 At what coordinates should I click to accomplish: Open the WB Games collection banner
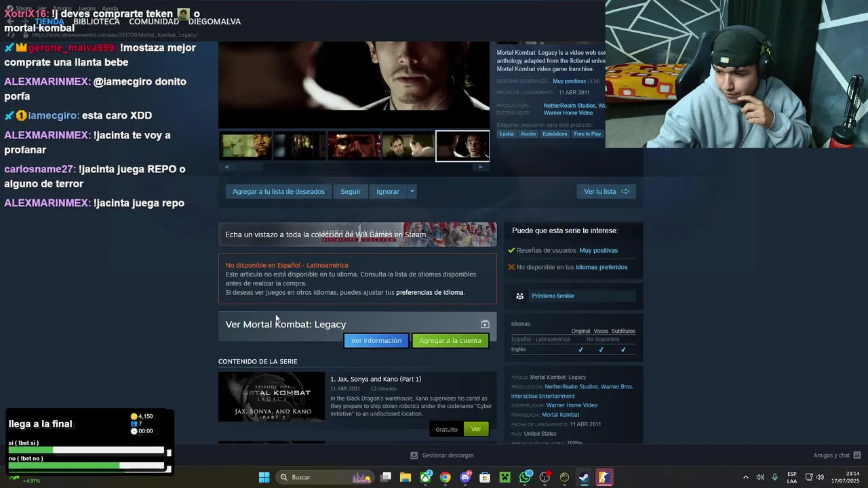coord(357,235)
